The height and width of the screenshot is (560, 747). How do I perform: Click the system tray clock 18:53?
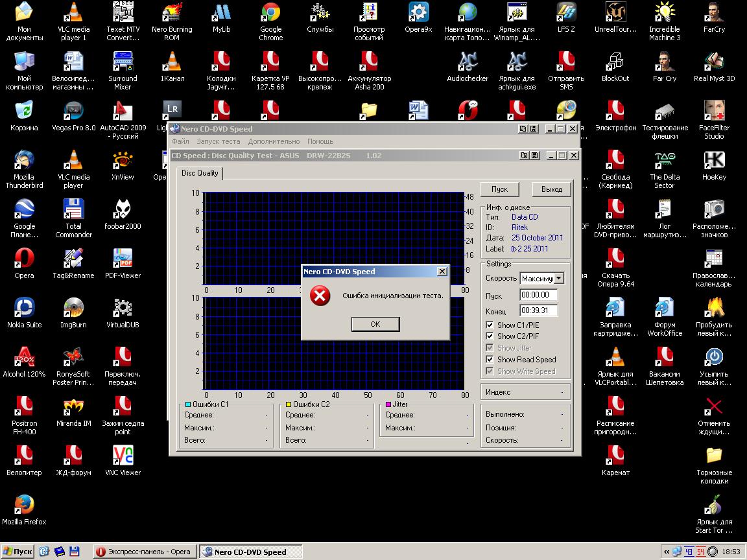click(x=731, y=552)
